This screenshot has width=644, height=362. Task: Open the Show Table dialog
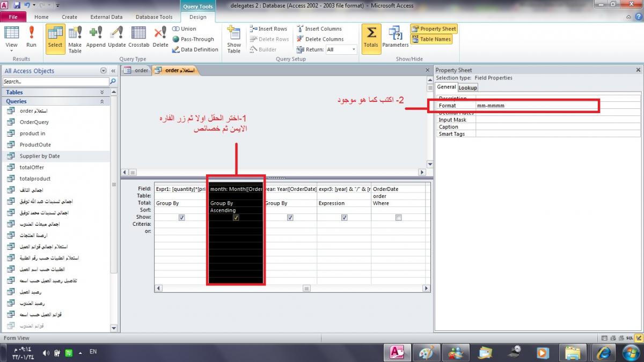pyautogui.click(x=234, y=39)
